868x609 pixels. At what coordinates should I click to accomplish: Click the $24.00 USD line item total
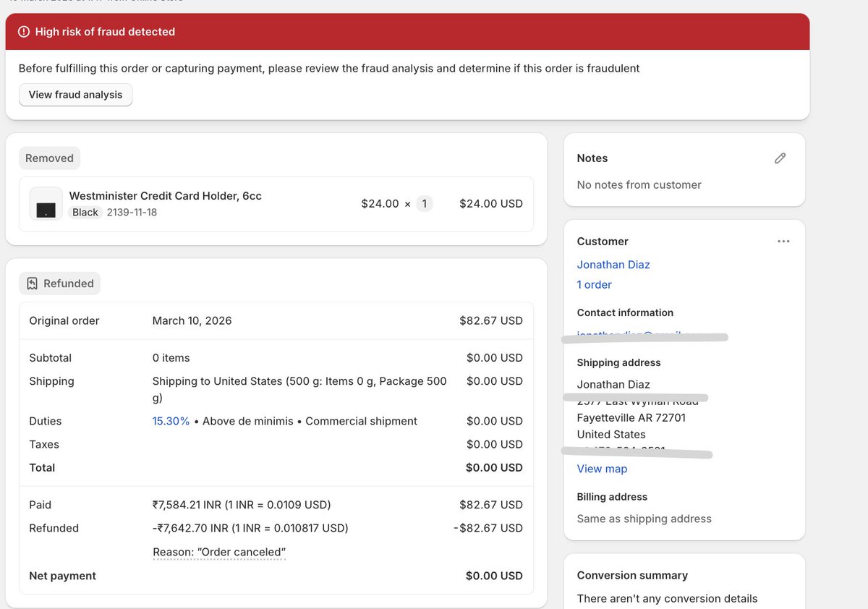pyautogui.click(x=491, y=204)
